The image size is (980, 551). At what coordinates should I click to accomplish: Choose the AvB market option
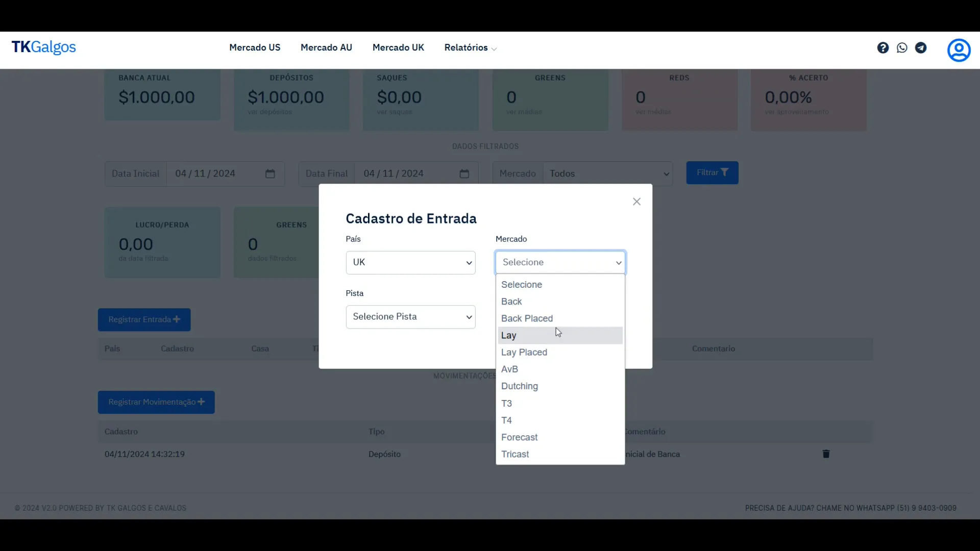(x=560, y=369)
